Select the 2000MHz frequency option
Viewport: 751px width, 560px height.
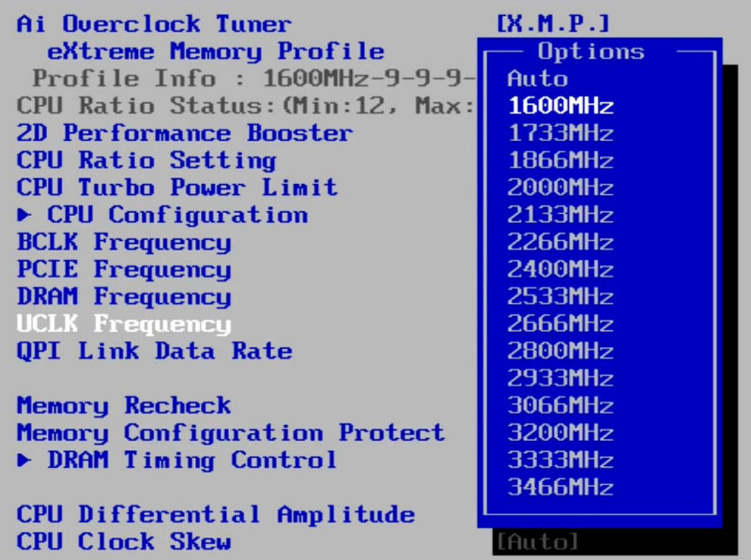(x=560, y=188)
